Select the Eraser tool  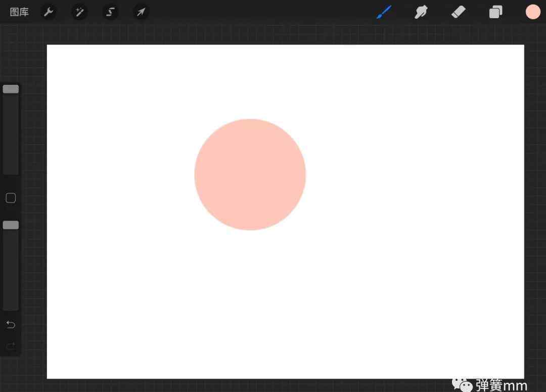click(x=458, y=12)
